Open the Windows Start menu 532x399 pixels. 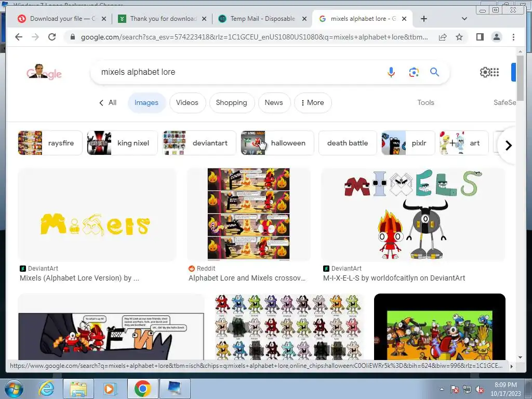coord(13,389)
